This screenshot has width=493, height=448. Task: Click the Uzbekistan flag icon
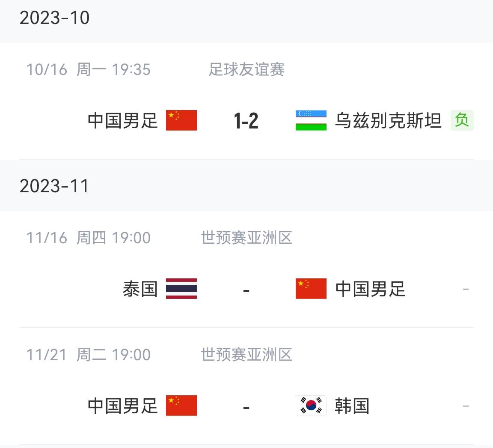click(311, 120)
